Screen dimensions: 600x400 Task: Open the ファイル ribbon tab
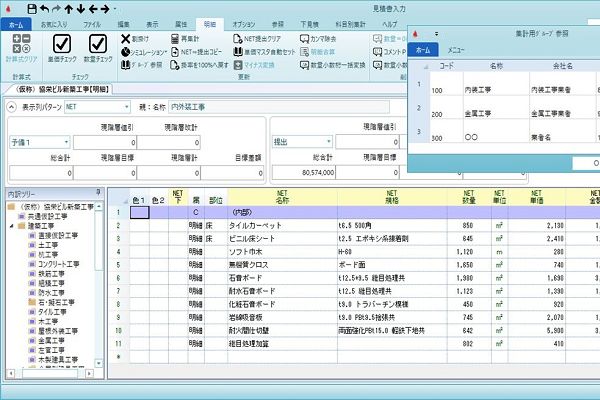[x=92, y=24]
